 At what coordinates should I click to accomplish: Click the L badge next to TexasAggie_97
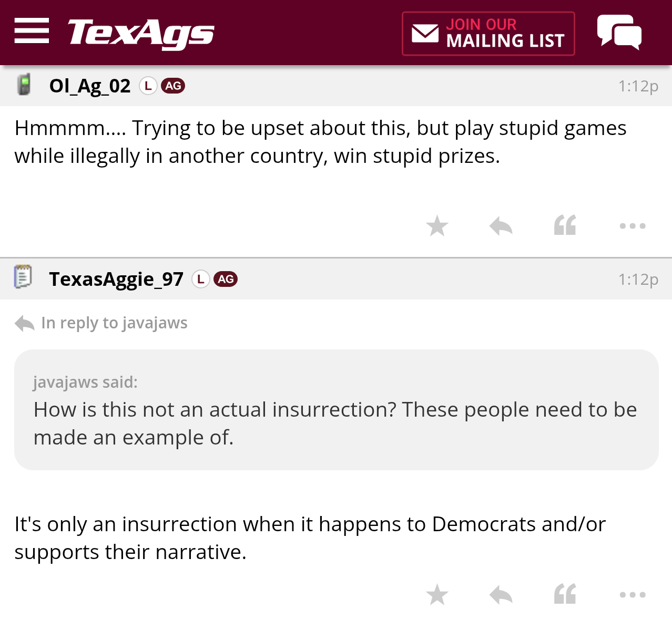200,279
